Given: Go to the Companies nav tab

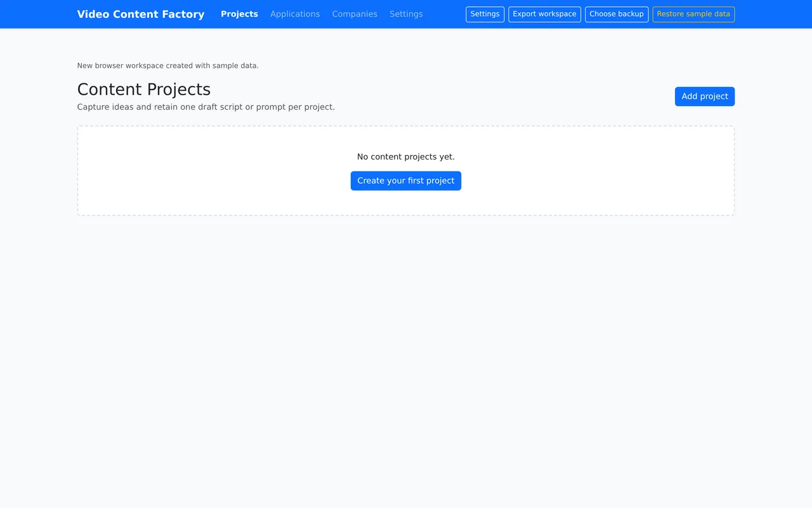Looking at the screenshot, I should coord(355,14).
